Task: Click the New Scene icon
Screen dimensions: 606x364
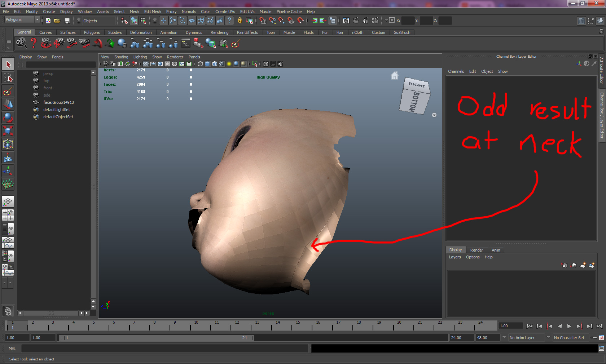Action: coord(48,21)
